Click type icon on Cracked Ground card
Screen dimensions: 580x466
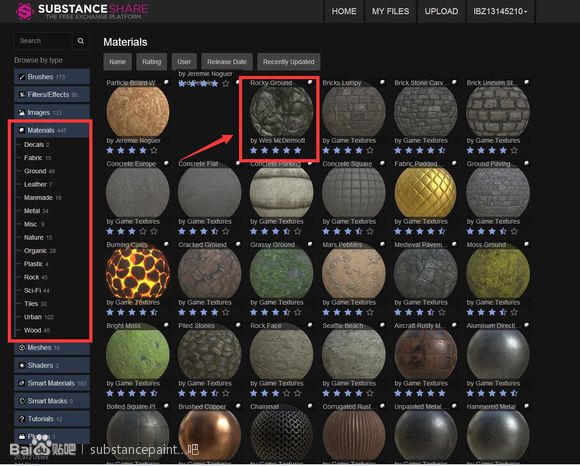coord(238,244)
